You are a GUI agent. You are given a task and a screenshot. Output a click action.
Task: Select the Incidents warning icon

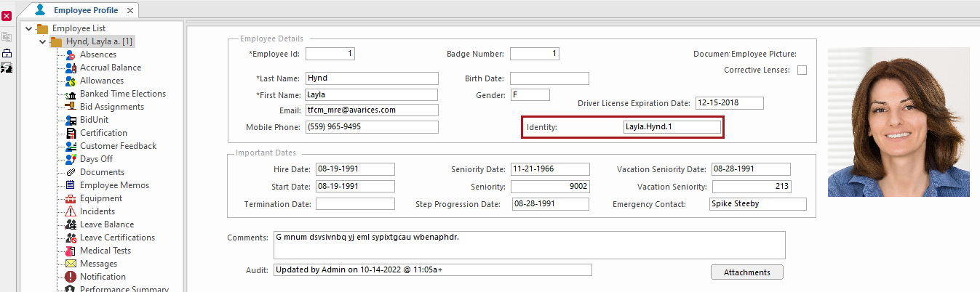[71, 211]
